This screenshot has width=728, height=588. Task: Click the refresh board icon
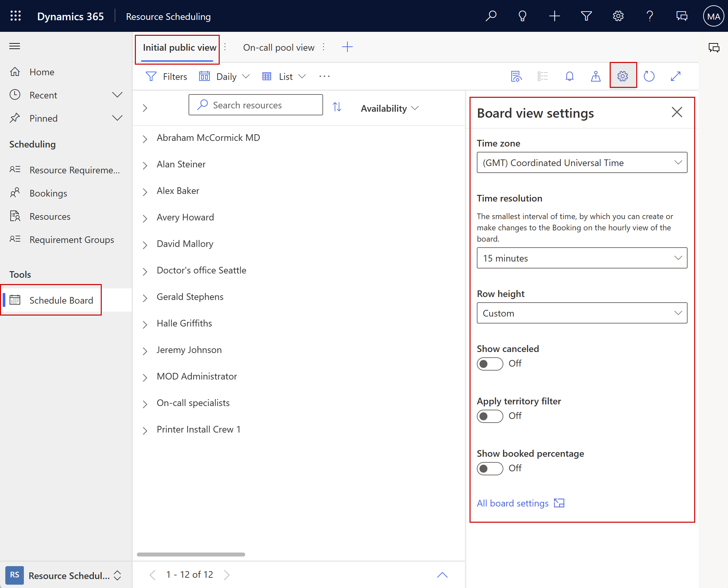[649, 76]
